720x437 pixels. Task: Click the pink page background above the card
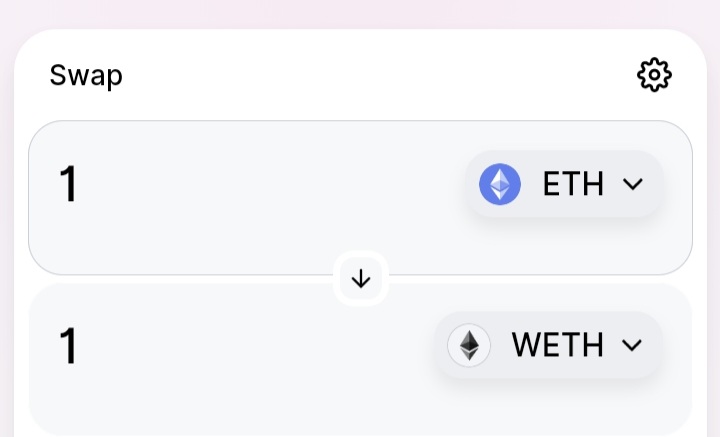(x=360, y=12)
